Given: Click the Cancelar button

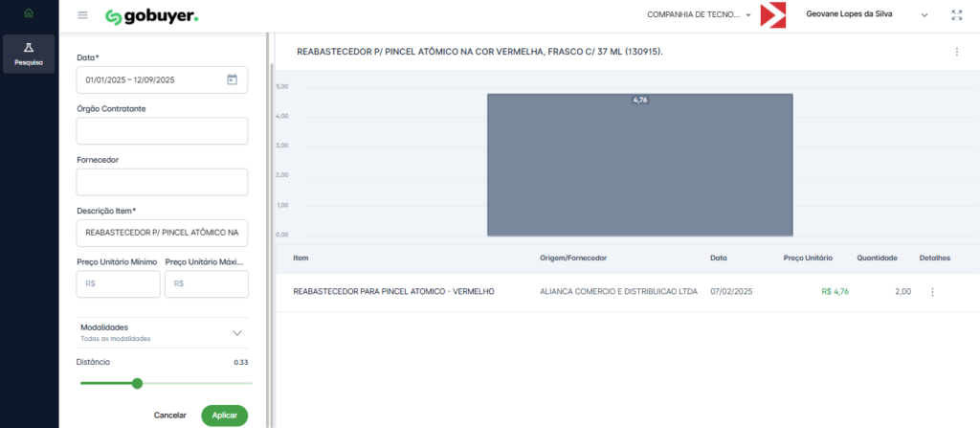Looking at the screenshot, I should tap(170, 416).
